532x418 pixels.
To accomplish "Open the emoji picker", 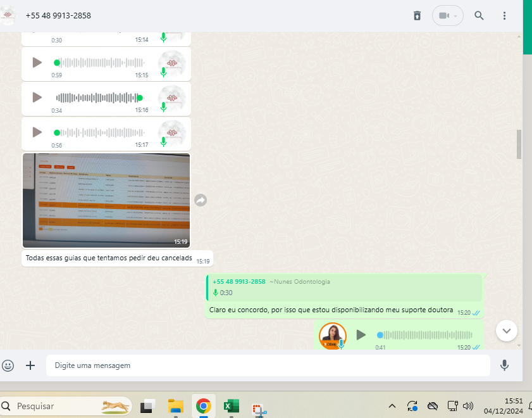I will [8, 365].
